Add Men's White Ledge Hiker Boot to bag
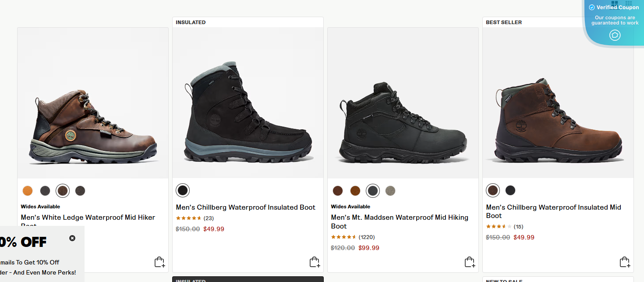 [x=159, y=262]
